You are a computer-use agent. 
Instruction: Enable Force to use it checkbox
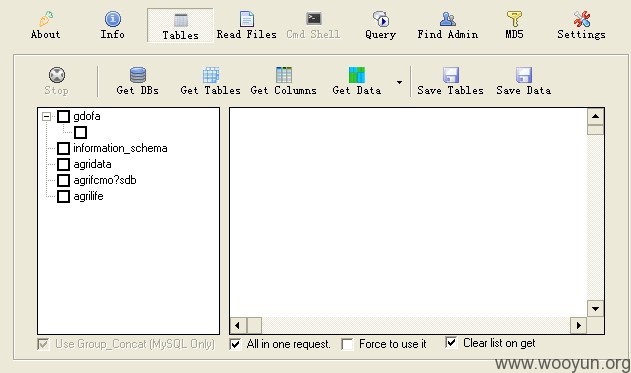point(347,344)
